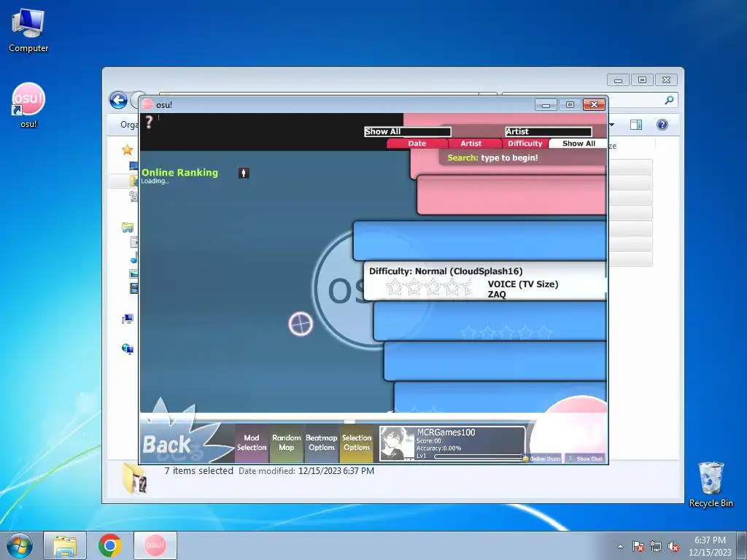Click the Back button in osu!
The image size is (747, 560).
point(167,445)
